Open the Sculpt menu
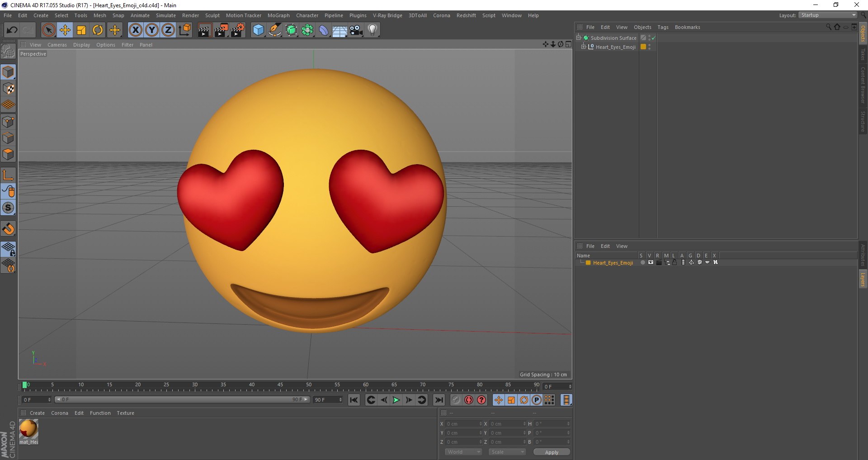The image size is (868, 460). [212, 15]
